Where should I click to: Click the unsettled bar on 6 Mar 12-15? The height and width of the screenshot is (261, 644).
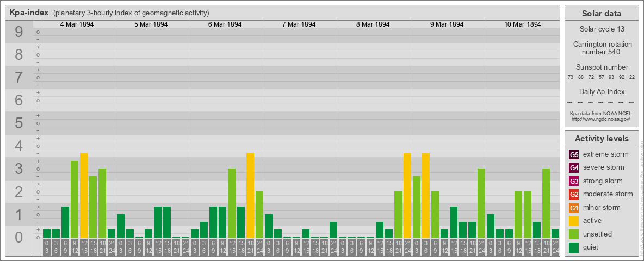pyautogui.click(x=232, y=203)
